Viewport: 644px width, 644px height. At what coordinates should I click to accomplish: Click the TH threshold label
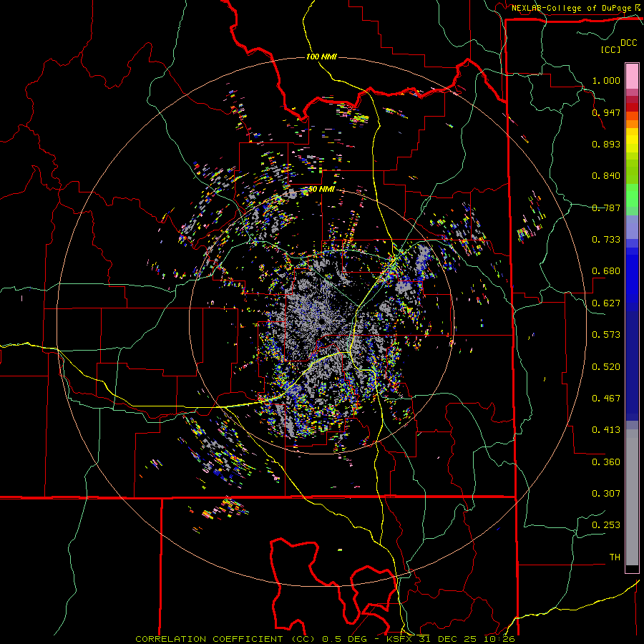(615, 557)
